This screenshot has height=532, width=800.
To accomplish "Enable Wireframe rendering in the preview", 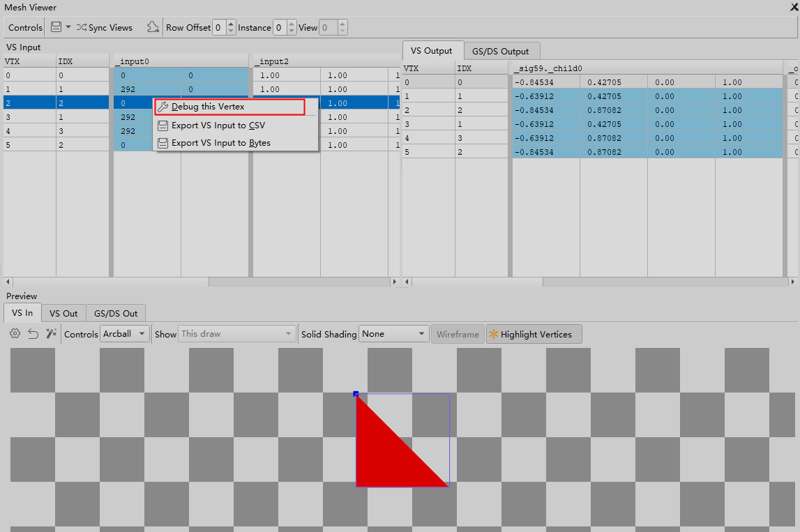I will tap(458, 334).
